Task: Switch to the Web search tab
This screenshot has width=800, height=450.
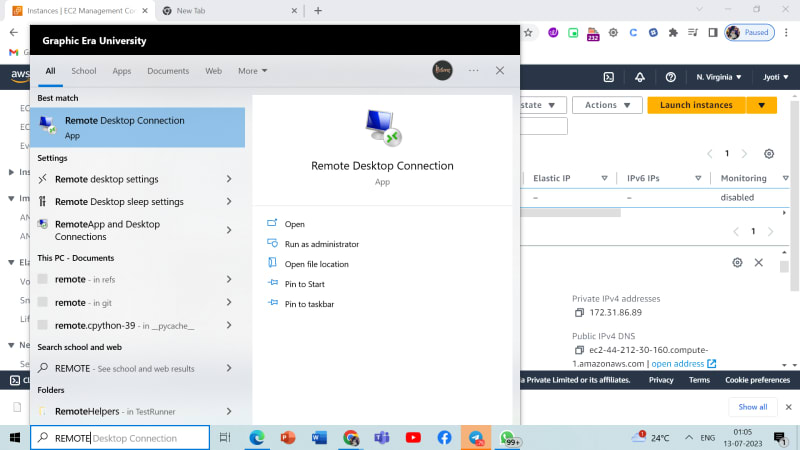Action: coord(213,71)
